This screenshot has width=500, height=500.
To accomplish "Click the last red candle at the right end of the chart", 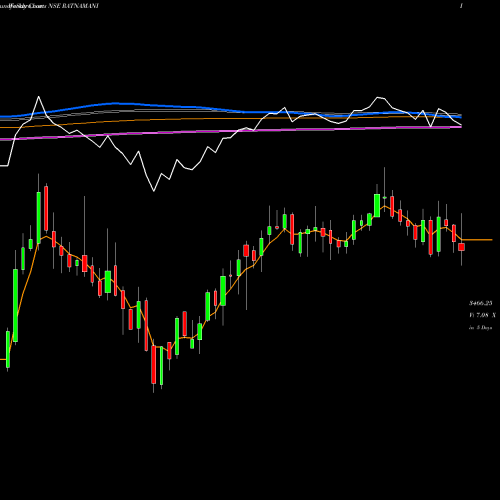I will (461, 247).
